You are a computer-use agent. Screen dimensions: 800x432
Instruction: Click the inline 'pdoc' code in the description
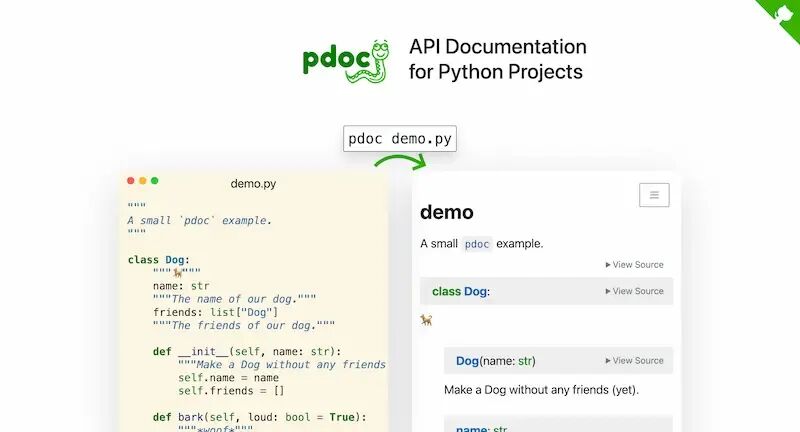click(x=477, y=244)
